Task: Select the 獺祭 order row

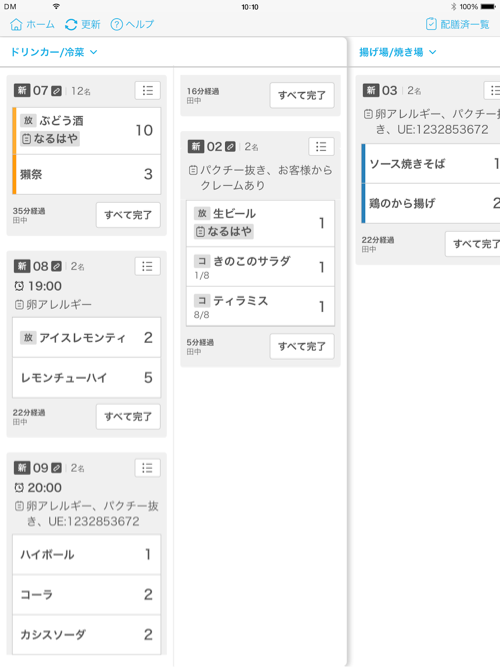Action: pos(87,174)
